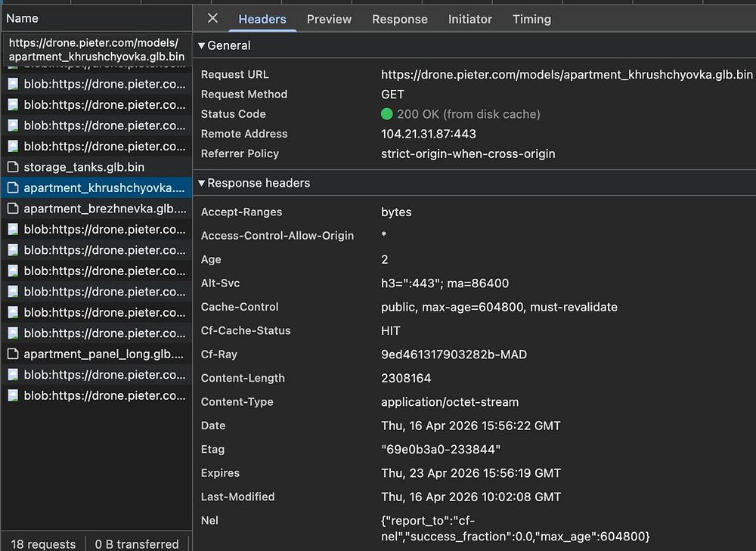Screen dimensions: 756x551
Task: Go to the Timing tab
Action: tap(531, 20)
